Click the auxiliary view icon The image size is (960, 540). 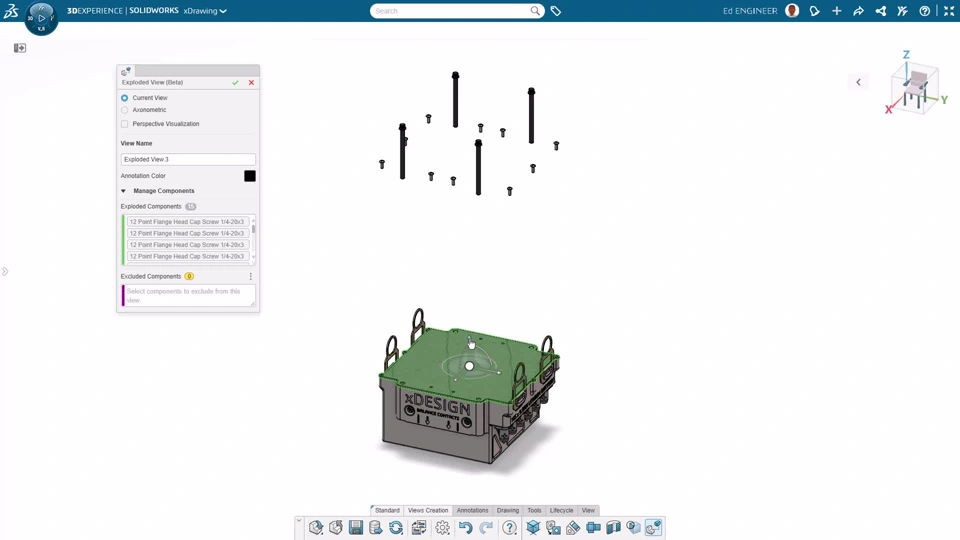(x=573, y=527)
